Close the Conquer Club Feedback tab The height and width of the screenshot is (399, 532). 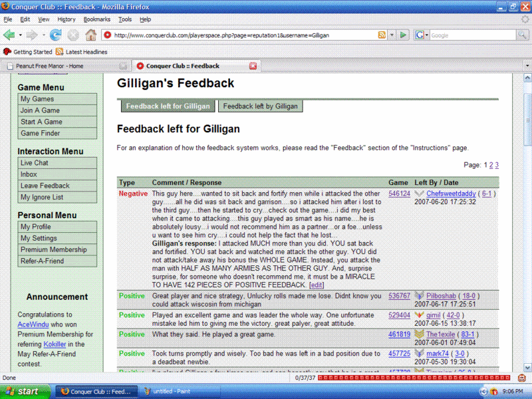(x=253, y=66)
